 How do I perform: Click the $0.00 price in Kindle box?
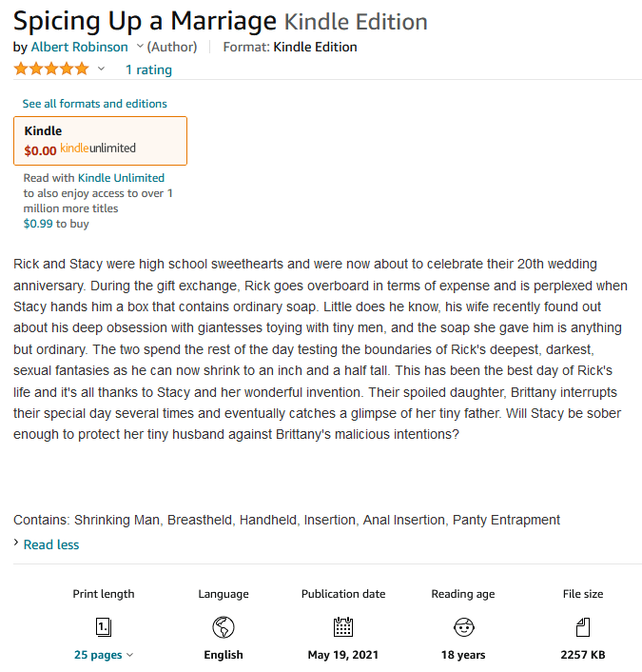[x=40, y=149]
